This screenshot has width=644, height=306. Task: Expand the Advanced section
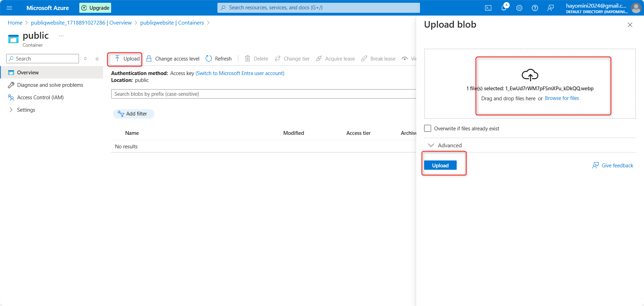tap(445, 145)
